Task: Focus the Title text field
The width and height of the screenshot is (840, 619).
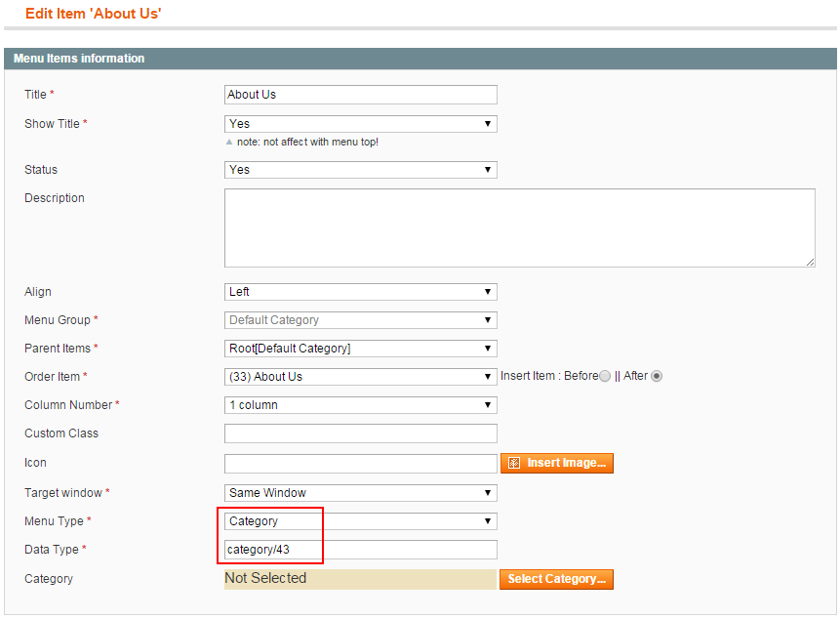Action: point(361,95)
